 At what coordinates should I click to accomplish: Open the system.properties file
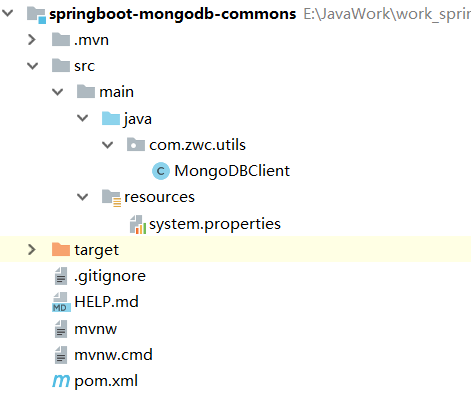pos(215,224)
